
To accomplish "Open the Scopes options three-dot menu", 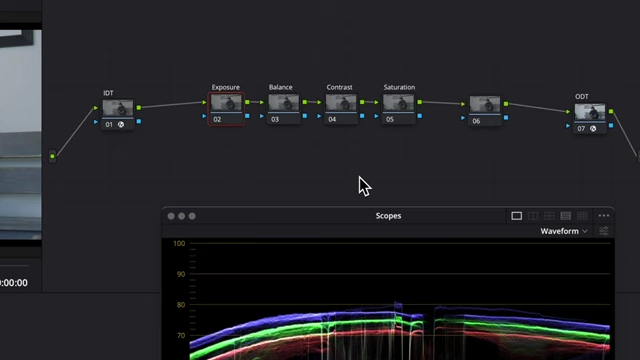I will (x=604, y=216).
